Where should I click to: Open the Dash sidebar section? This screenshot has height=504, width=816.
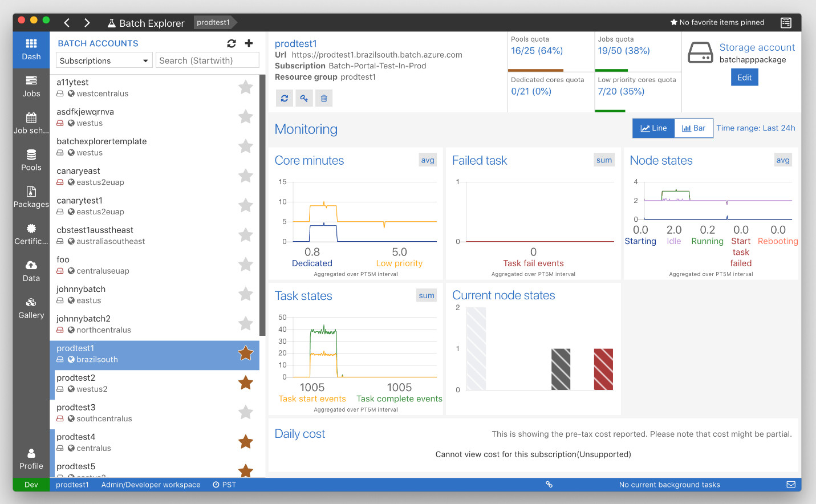coord(31,50)
